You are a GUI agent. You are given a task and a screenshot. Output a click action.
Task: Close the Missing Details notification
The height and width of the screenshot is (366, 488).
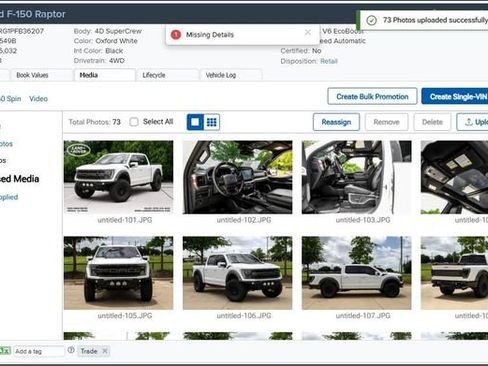coord(308,32)
